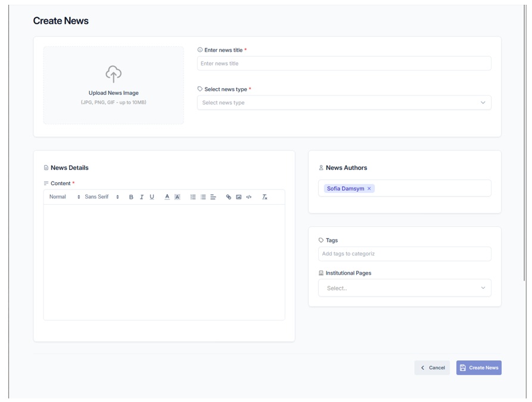
Task: Toggle underline formatting in content editor
Action: [152, 197]
